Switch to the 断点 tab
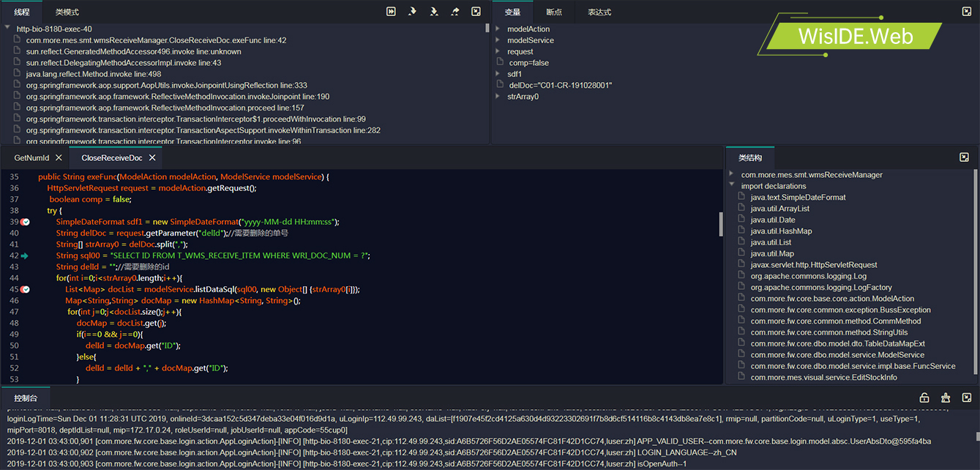 pos(554,12)
